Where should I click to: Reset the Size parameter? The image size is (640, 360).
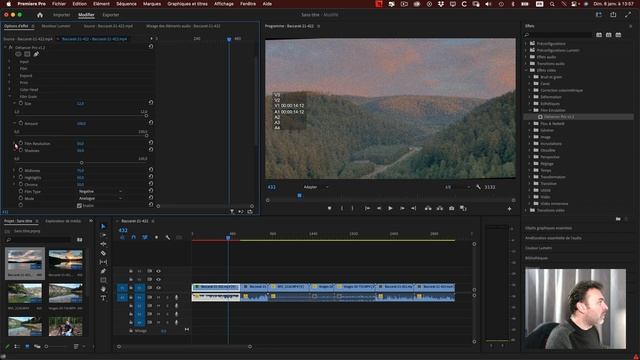[x=151, y=102]
